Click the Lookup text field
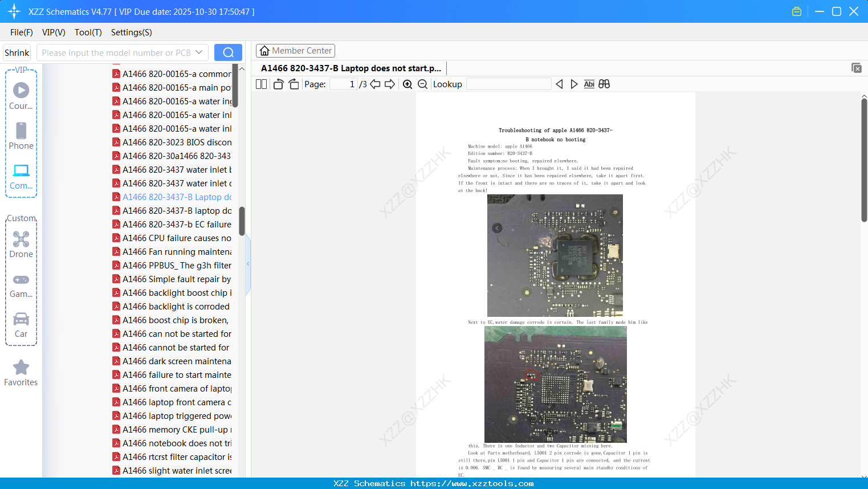The width and height of the screenshot is (868, 489). (x=508, y=84)
